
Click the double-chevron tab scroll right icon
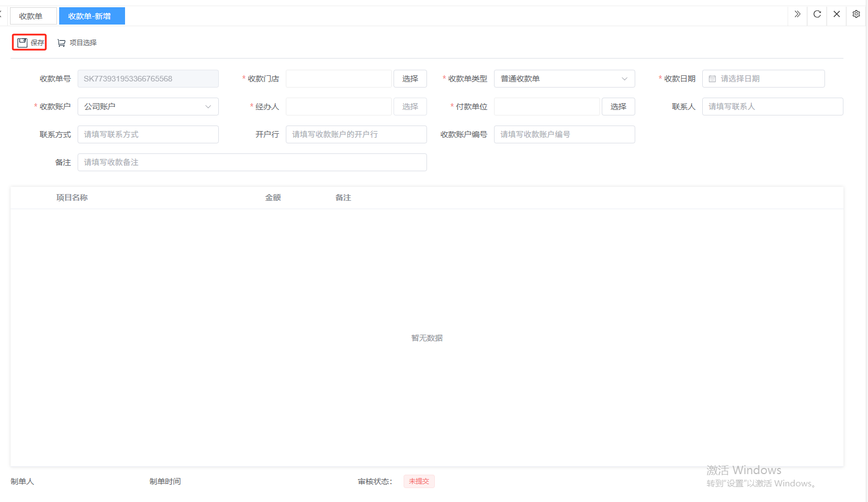click(797, 14)
